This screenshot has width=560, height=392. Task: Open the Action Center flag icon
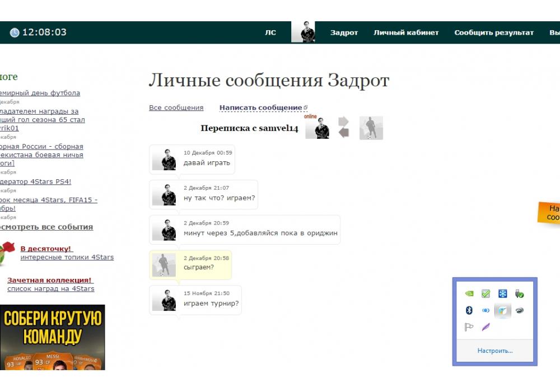click(469, 327)
